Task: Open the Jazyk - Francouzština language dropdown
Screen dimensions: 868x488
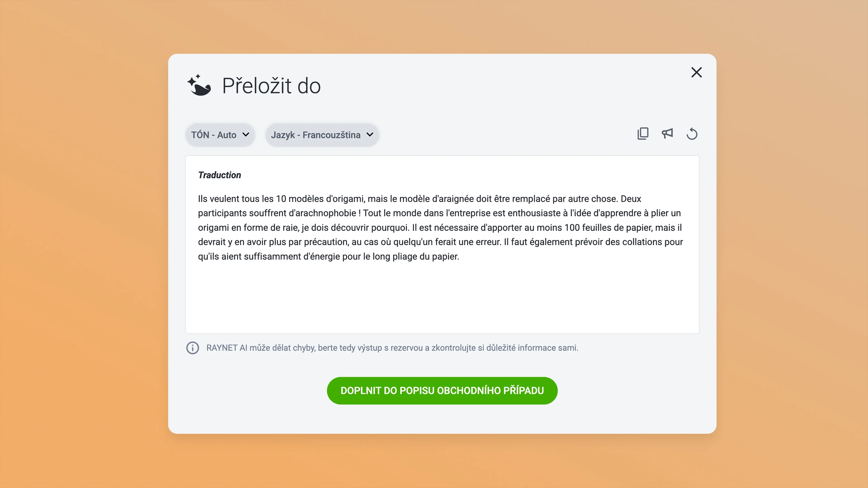Action: (x=322, y=135)
